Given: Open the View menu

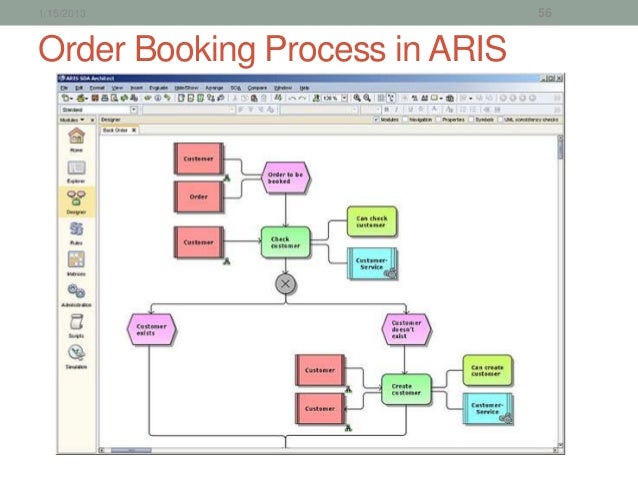Looking at the screenshot, I should (117, 87).
